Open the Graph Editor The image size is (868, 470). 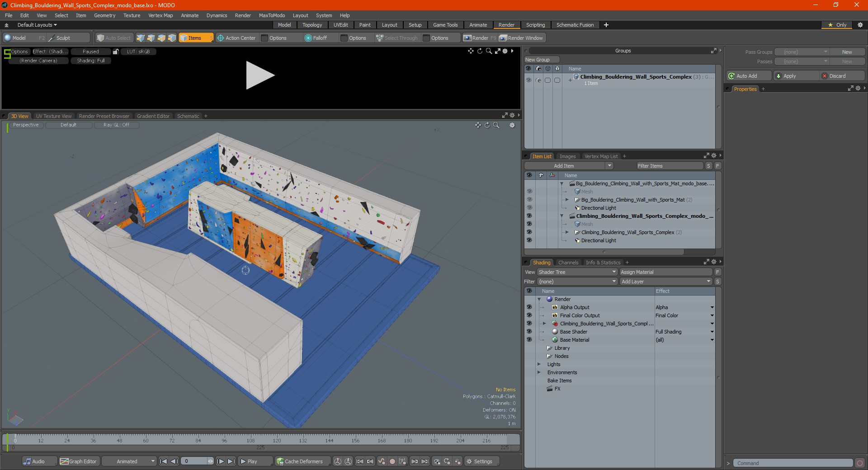(x=79, y=461)
